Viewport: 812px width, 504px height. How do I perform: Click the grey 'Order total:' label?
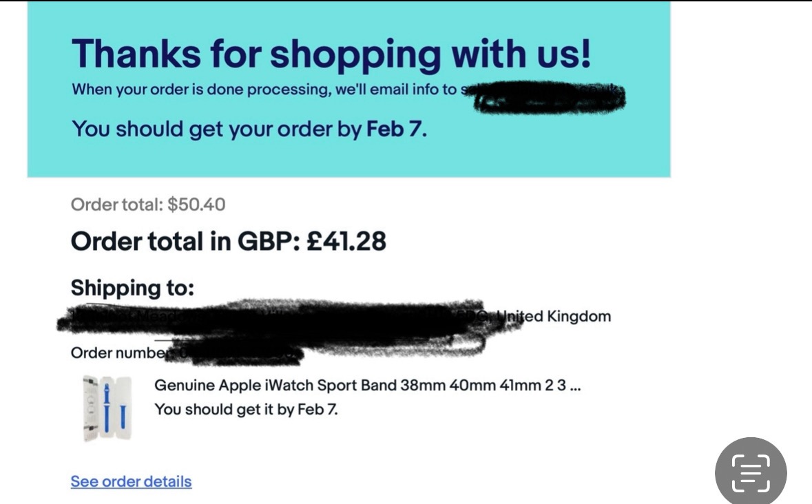117,204
